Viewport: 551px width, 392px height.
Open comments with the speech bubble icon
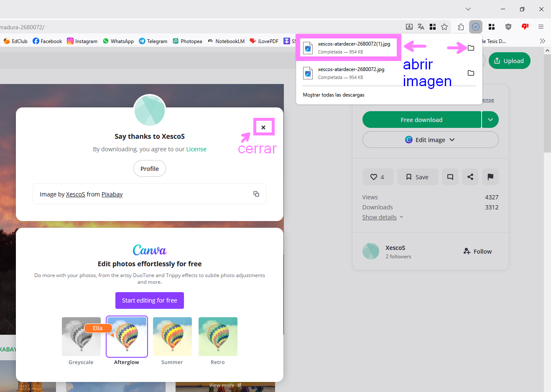[450, 177]
